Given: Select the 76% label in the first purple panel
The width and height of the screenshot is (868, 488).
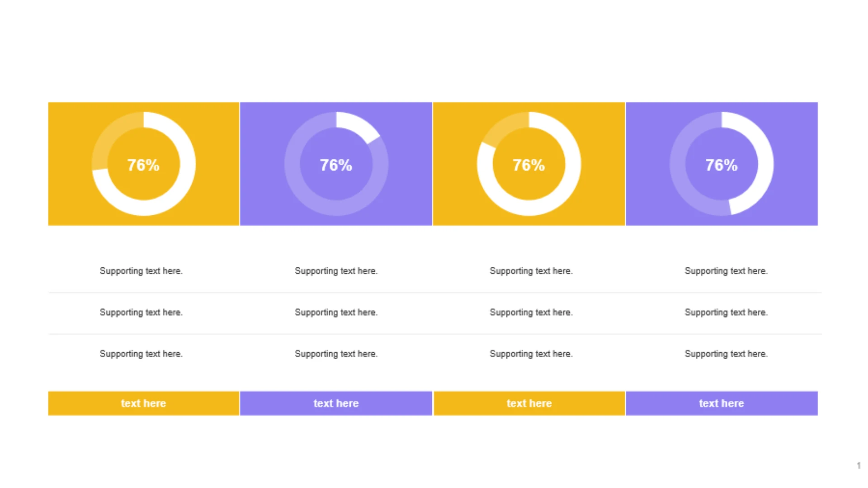Looking at the screenshot, I should [336, 165].
